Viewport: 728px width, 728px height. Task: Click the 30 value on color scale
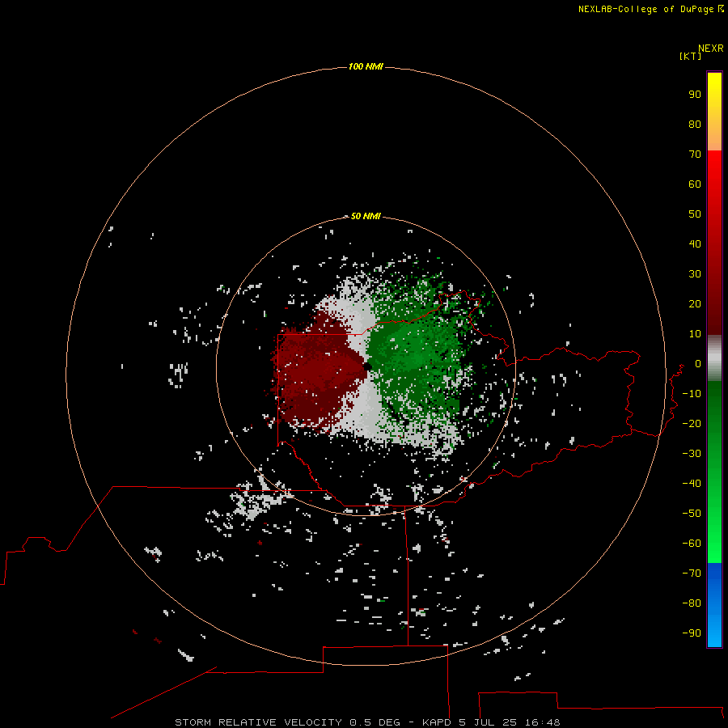pyautogui.click(x=695, y=274)
